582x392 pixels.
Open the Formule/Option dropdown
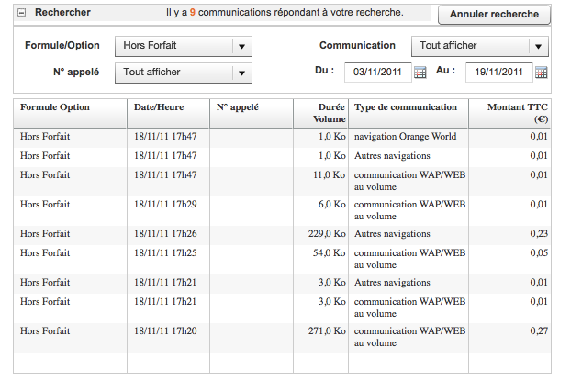tap(183, 47)
